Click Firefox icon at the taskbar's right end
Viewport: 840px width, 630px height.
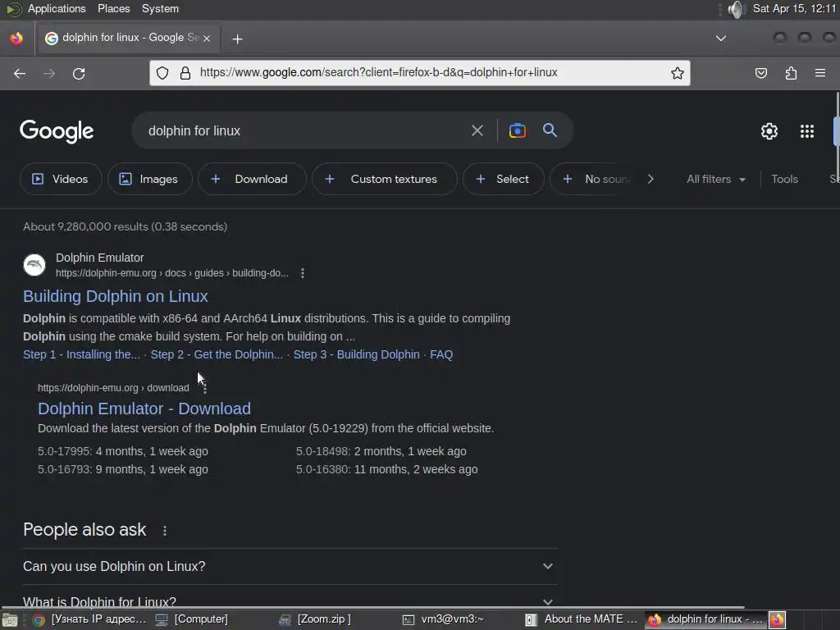click(x=778, y=620)
